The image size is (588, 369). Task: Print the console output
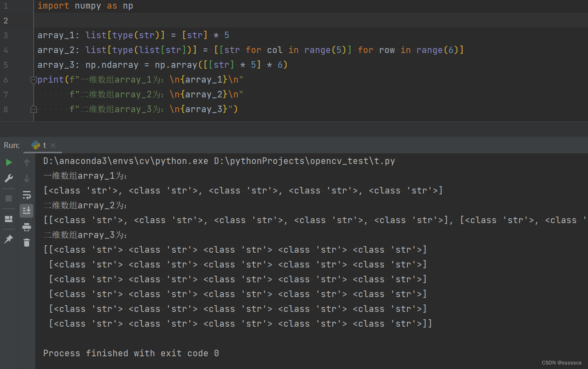tap(27, 227)
